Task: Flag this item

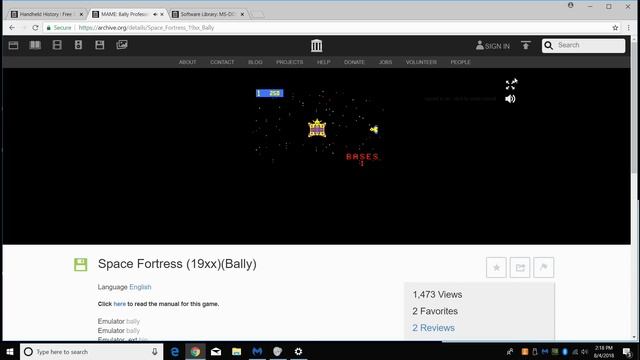Action: pyautogui.click(x=544, y=267)
